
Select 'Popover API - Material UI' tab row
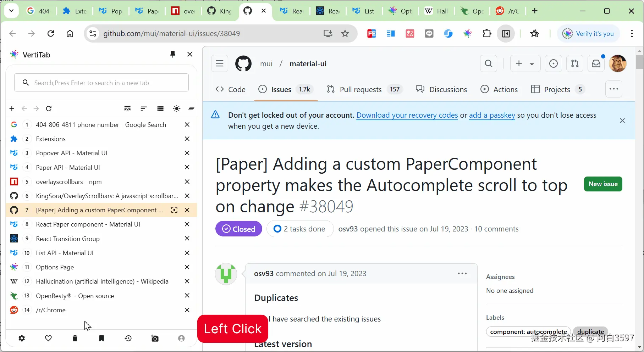101,153
